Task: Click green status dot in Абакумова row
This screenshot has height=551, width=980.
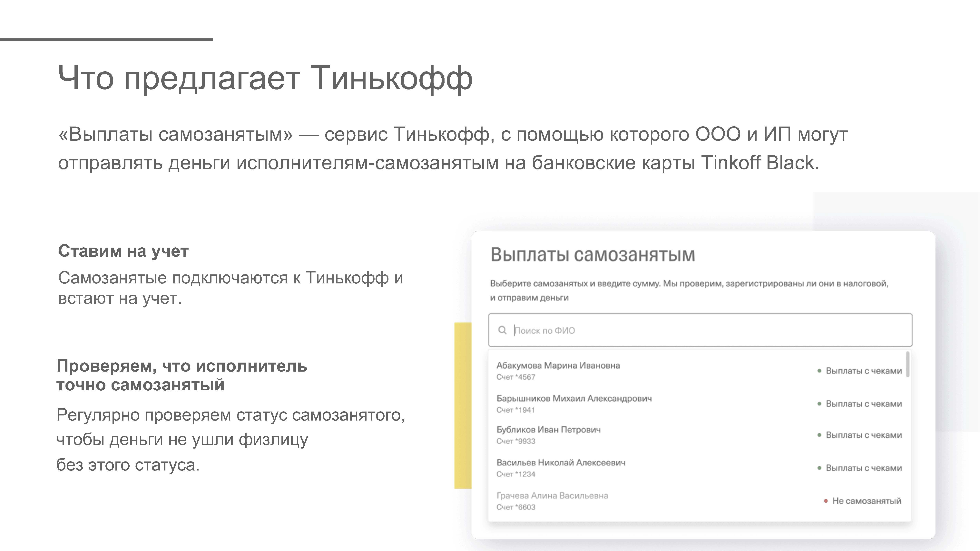Action: [819, 371]
